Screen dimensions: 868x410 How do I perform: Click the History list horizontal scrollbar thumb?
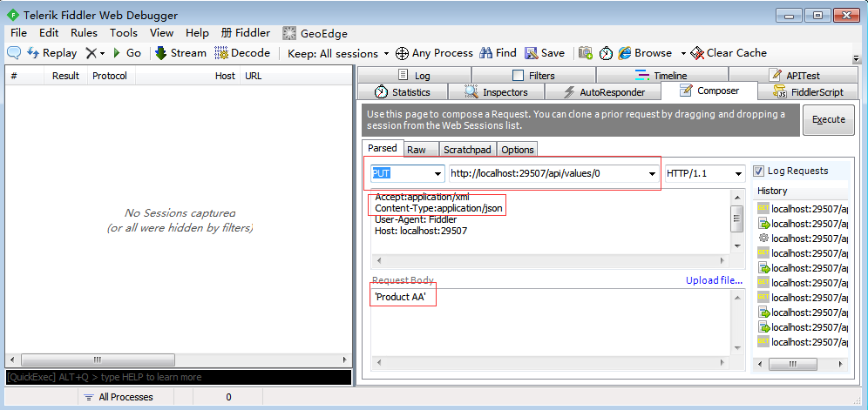(793, 364)
